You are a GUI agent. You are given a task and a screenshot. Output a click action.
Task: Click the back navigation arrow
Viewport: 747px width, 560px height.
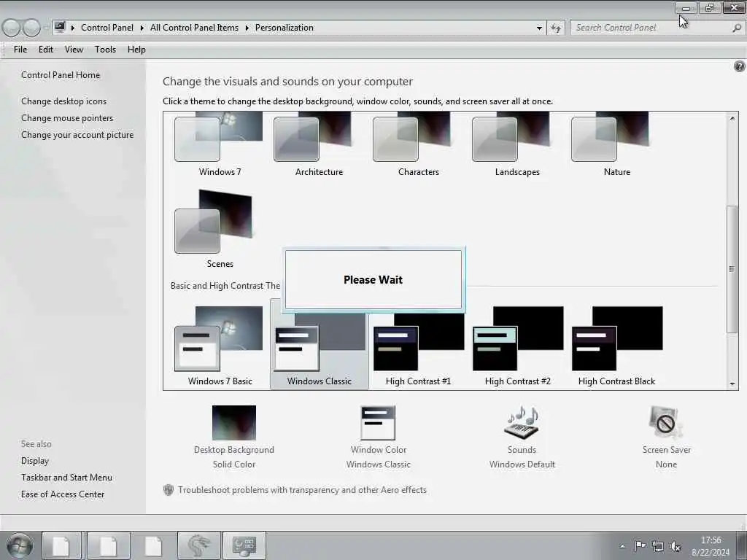pos(12,28)
